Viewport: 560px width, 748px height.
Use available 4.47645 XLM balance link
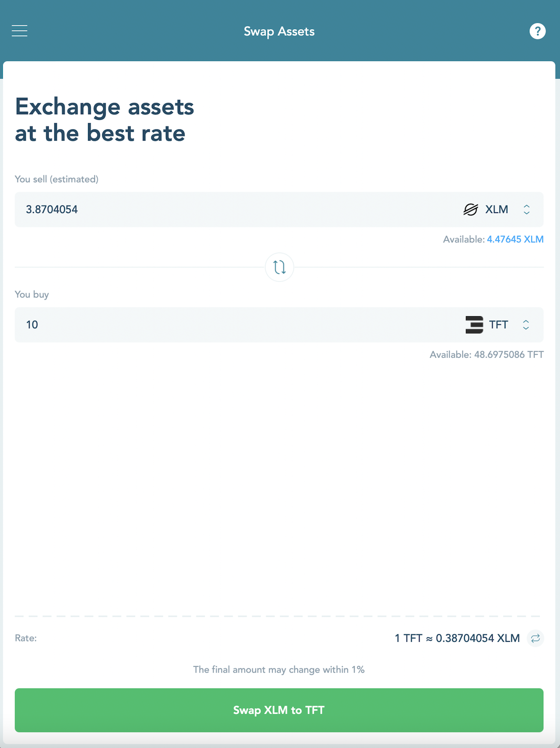point(515,239)
